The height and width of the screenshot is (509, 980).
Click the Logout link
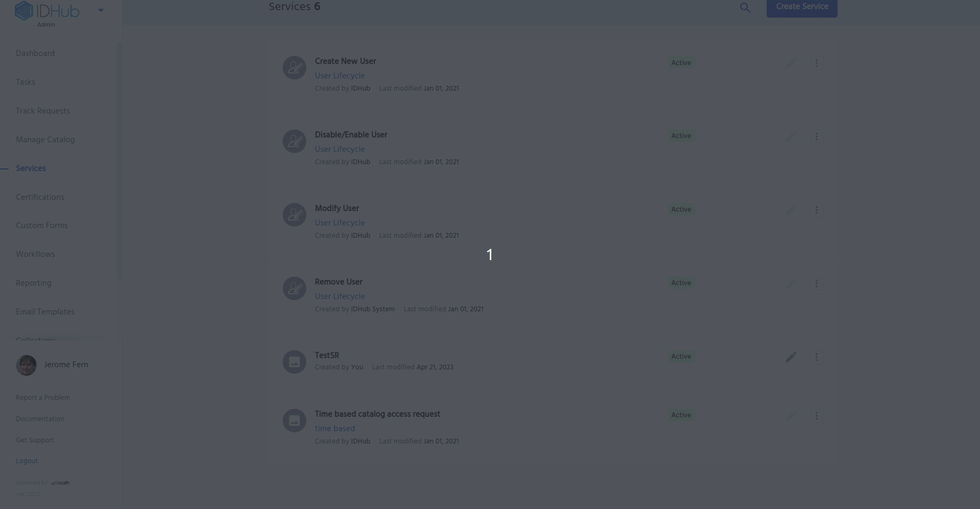coord(27,461)
